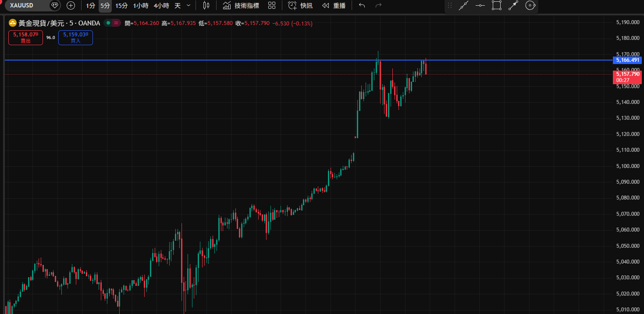The width and height of the screenshot is (644, 314).
Task: Start bar replay with 重播
Action: 334,6
